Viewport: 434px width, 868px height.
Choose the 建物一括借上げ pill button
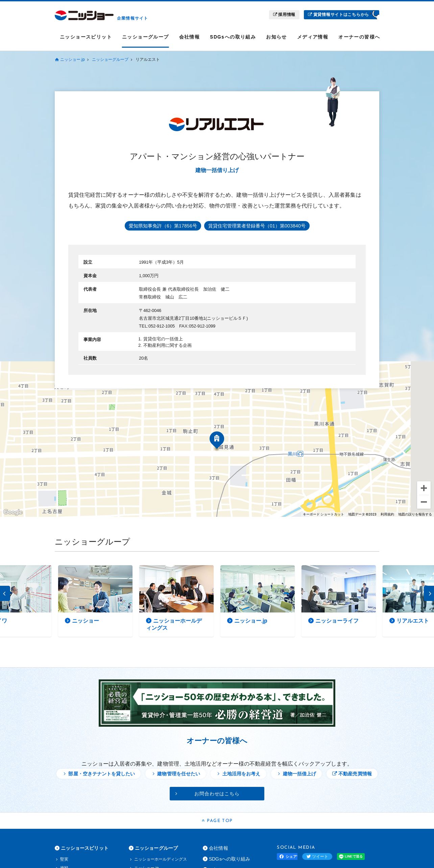click(296, 774)
